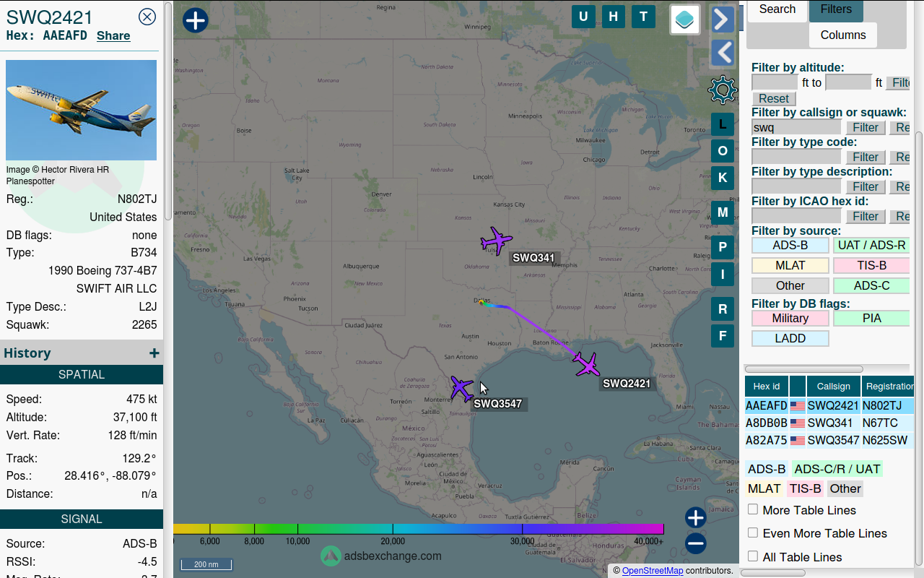Toggle the R map option button
Viewport: 924px width, 578px height.
point(723,309)
